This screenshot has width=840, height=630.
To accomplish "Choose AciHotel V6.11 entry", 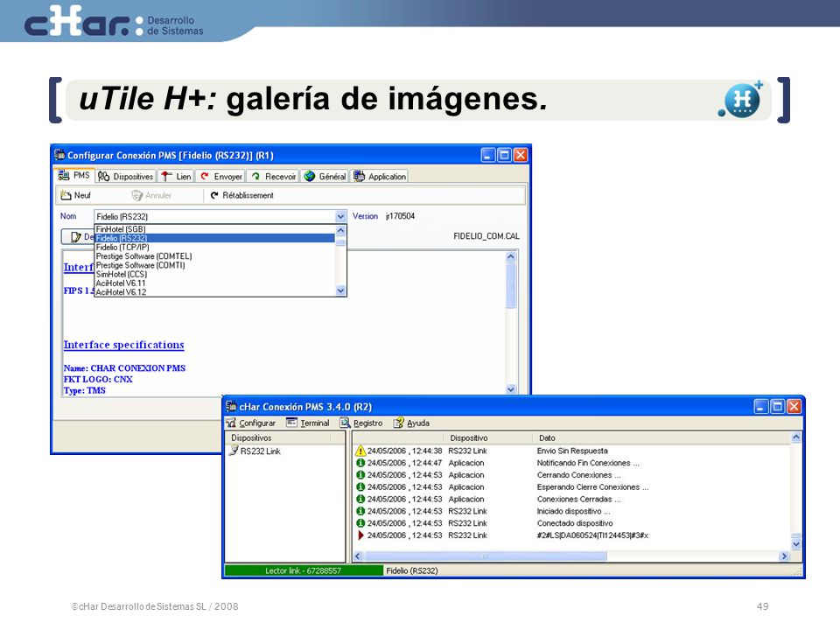I will click(214, 283).
